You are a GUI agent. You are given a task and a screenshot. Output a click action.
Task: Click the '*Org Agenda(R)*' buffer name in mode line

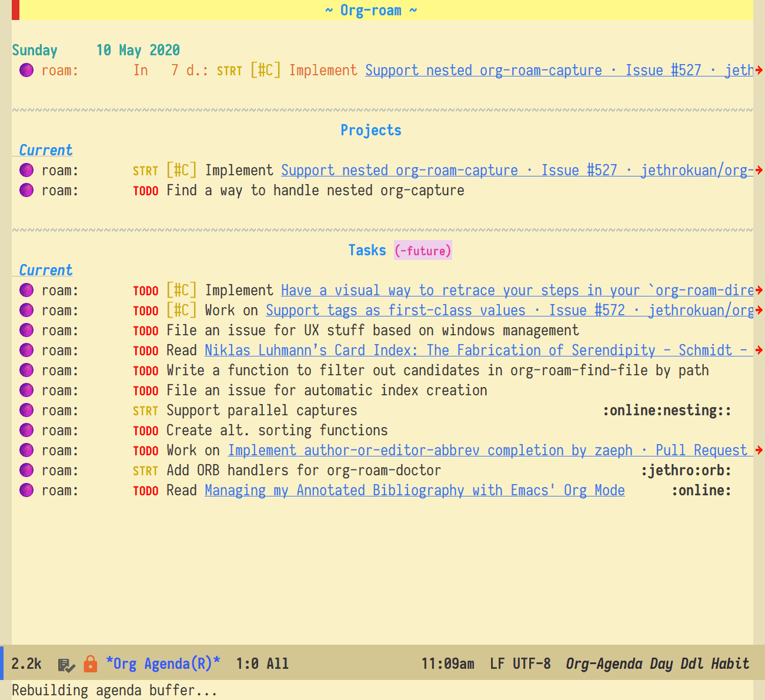coord(163,664)
